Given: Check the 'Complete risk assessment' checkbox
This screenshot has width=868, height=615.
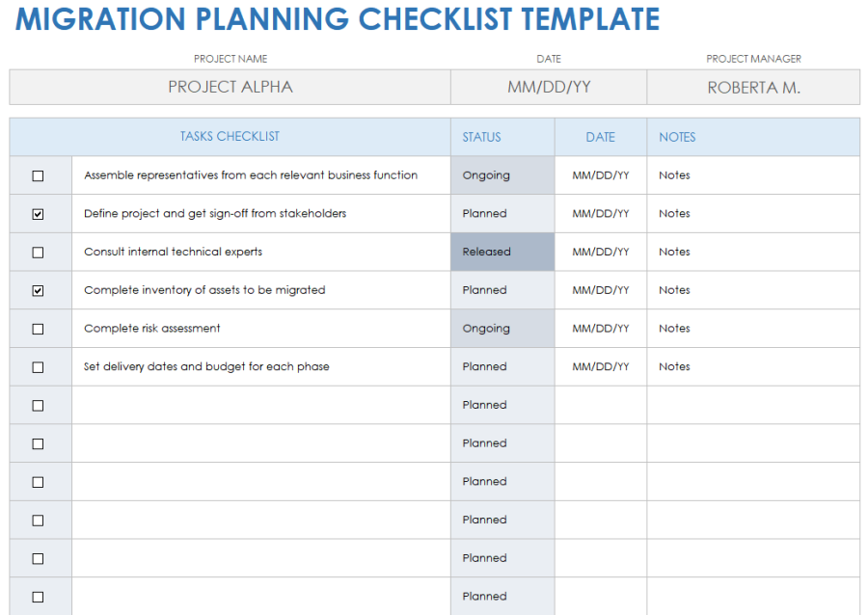Looking at the screenshot, I should tap(39, 329).
